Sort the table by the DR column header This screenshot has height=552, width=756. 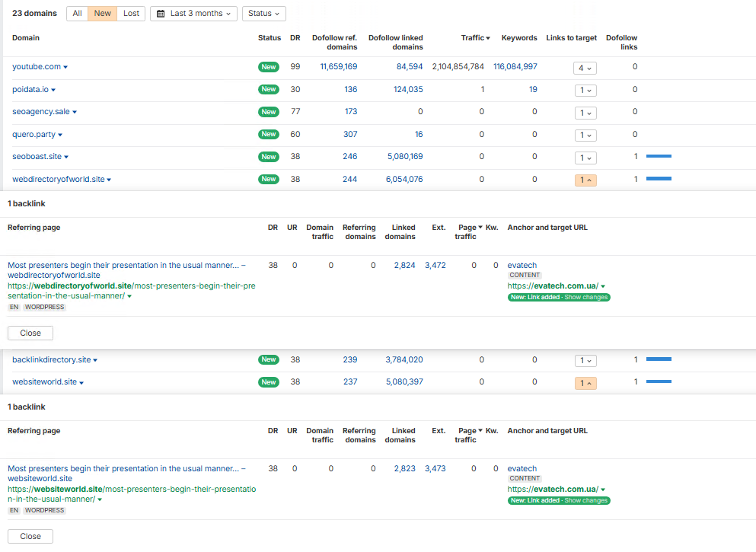click(x=295, y=38)
